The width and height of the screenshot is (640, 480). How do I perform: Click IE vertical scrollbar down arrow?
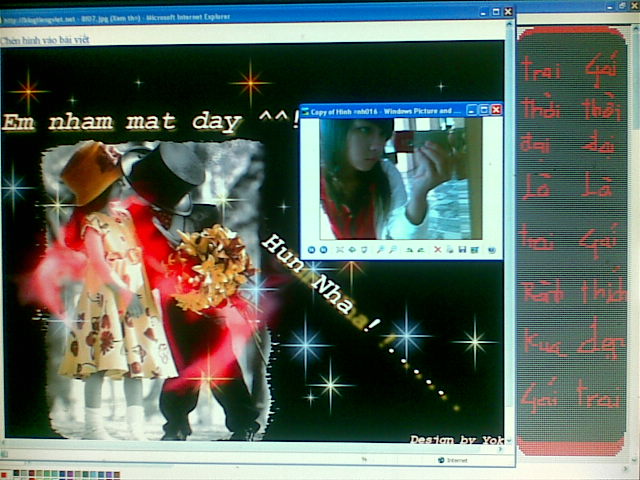[x=509, y=441]
